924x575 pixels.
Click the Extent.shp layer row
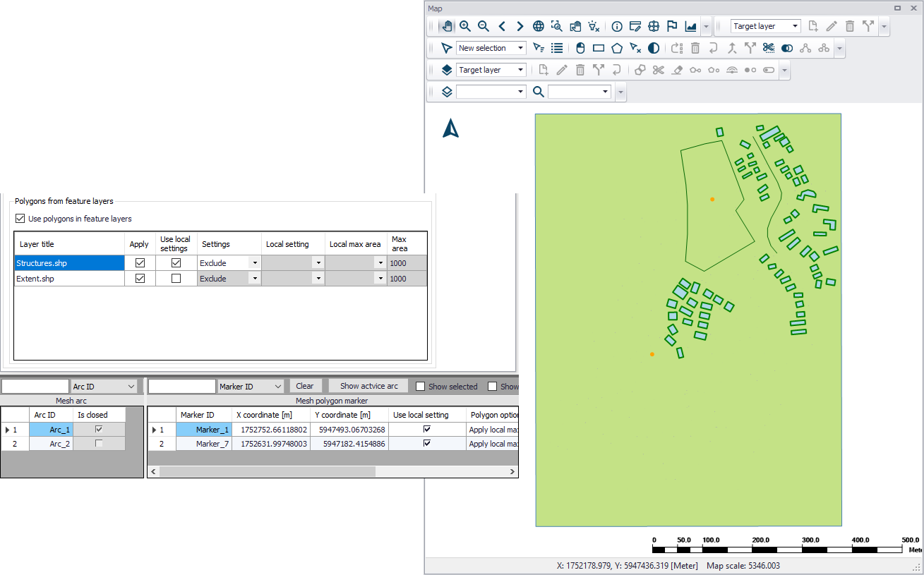coord(221,279)
